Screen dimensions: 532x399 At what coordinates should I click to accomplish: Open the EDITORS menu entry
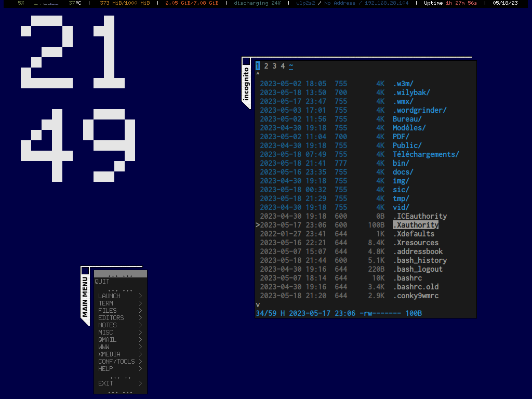[111, 318]
